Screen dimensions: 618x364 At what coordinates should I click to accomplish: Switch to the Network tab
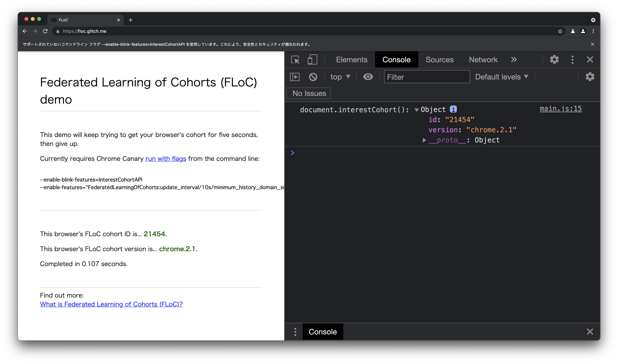483,60
